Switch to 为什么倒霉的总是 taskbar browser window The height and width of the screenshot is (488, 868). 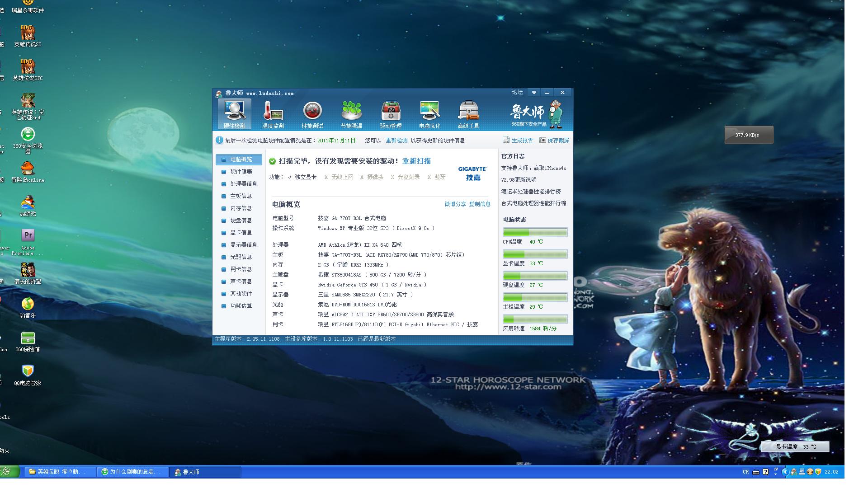(x=132, y=472)
